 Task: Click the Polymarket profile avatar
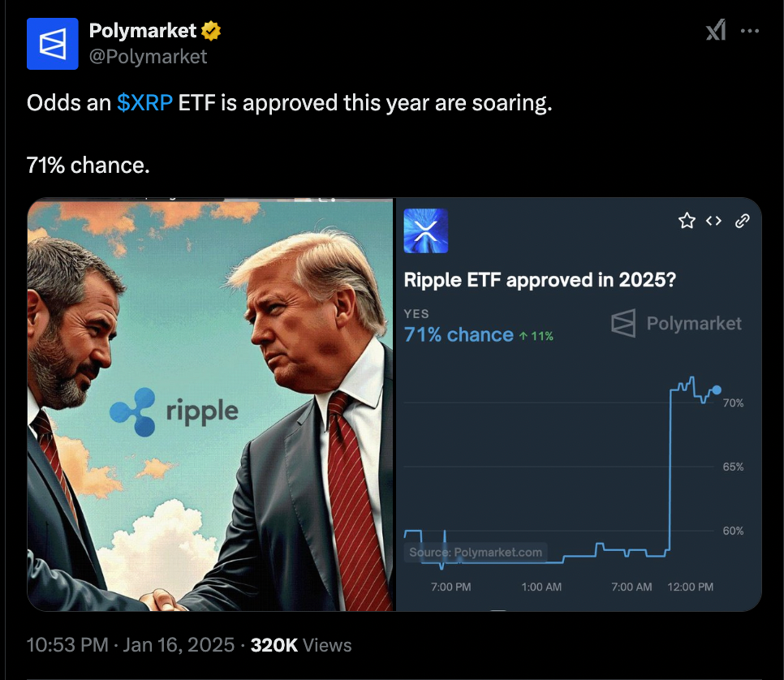click(x=53, y=43)
